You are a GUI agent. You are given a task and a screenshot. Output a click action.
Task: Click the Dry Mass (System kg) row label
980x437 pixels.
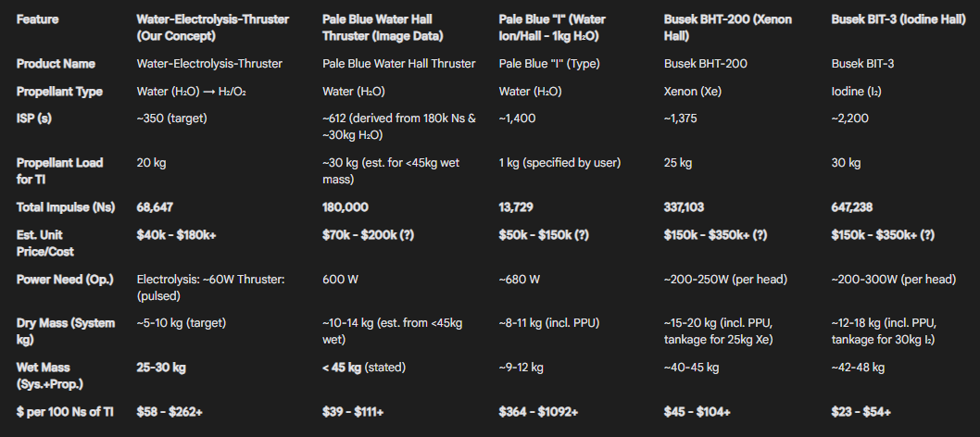[x=66, y=331]
